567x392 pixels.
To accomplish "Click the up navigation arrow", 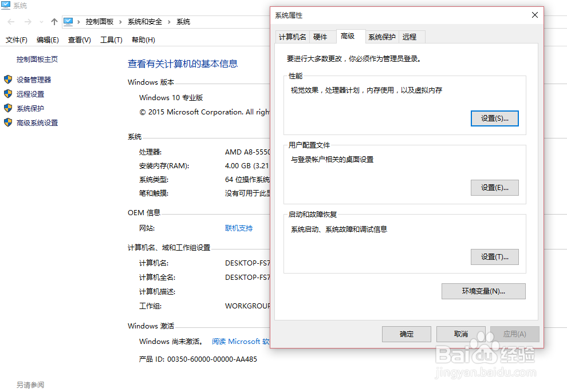I will tap(54, 21).
